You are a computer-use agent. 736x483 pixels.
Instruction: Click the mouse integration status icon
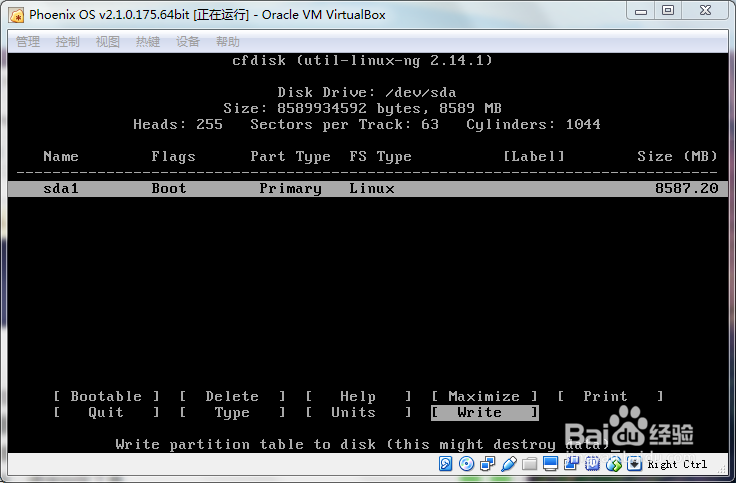click(613, 464)
